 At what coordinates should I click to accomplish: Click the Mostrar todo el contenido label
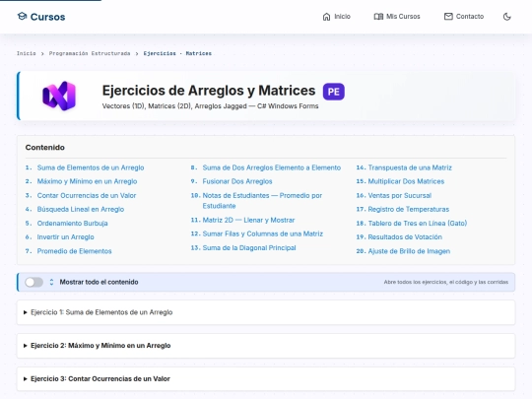(x=99, y=282)
